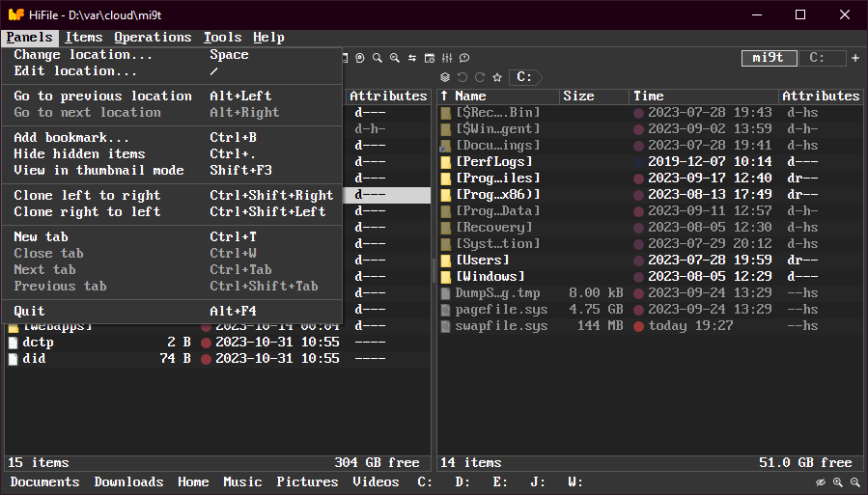Screen dimensions: 868x495
Task: Open the settings sliders icon in toolbar
Action: click(447, 58)
